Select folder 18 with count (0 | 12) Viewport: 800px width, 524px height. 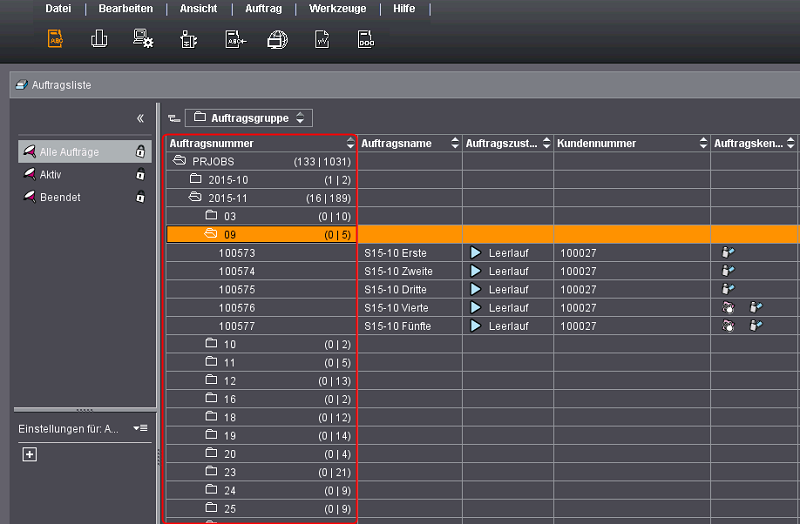(x=261, y=417)
